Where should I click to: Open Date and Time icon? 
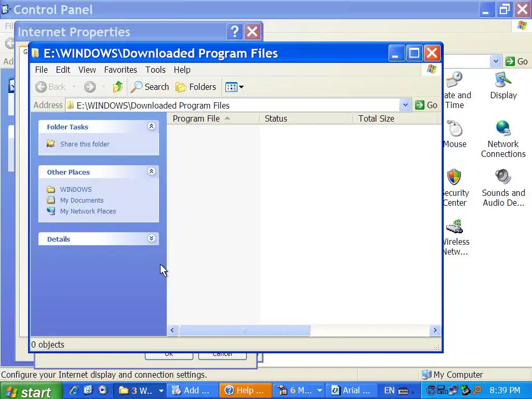click(x=457, y=90)
